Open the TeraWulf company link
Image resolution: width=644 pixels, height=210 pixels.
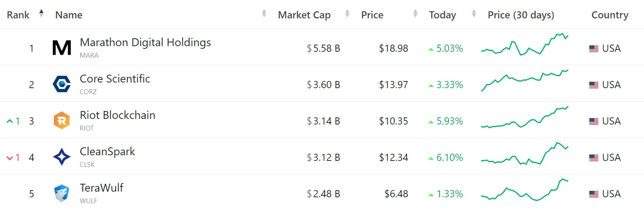[x=101, y=188]
